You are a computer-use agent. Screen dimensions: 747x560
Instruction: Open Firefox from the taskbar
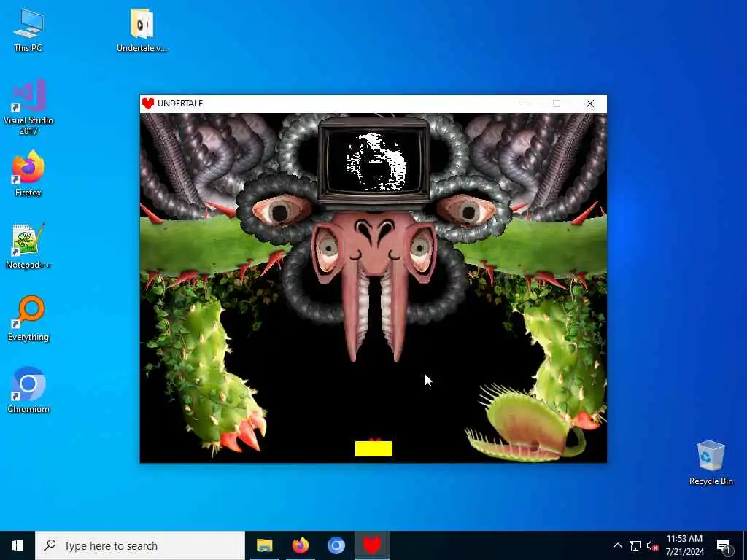tap(300, 545)
